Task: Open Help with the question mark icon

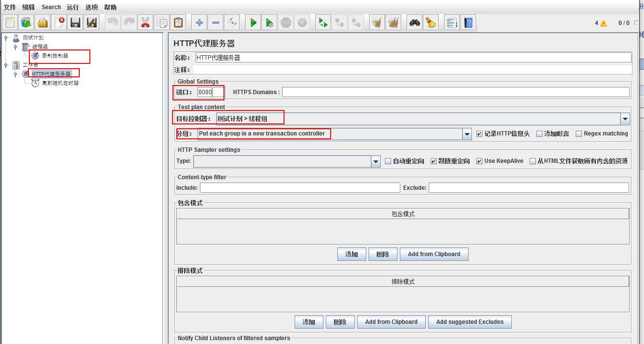Action: [469, 23]
